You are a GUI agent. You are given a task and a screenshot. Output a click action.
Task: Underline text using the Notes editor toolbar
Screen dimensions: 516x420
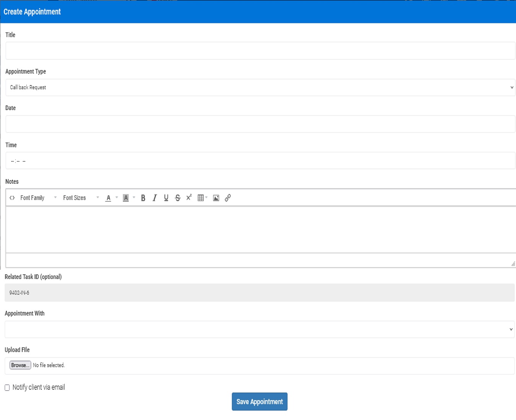(166, 198)
